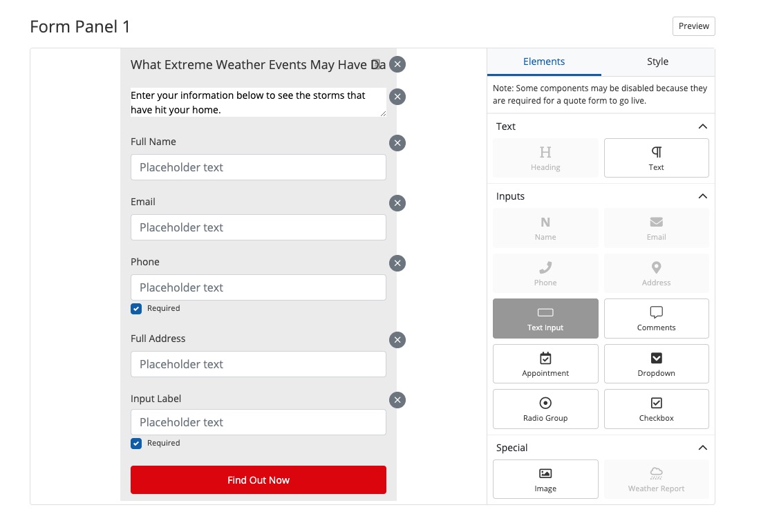This screenshot has width=770, height=532.
Task: Insert a Dropdown element
Action: pyautogui.click(x=656, y=363)
